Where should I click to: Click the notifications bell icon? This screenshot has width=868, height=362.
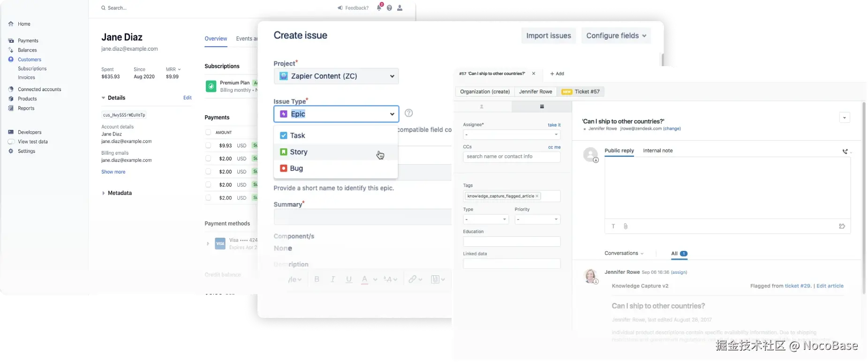379,8
